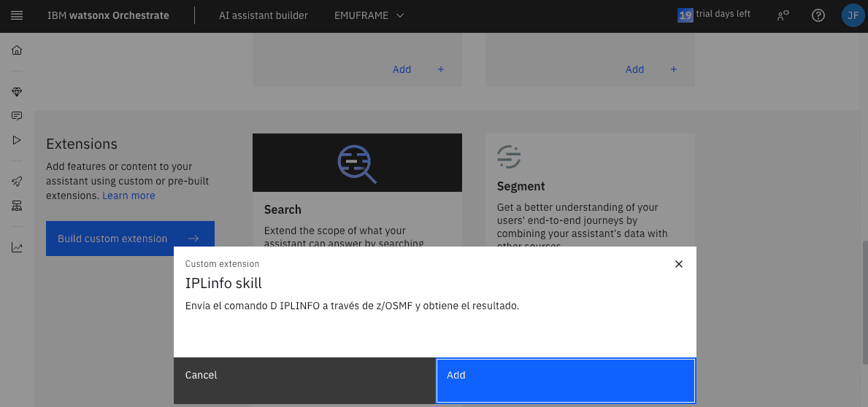Open the agent feedback icon in header
868x407 pixels.
(783, 15)
